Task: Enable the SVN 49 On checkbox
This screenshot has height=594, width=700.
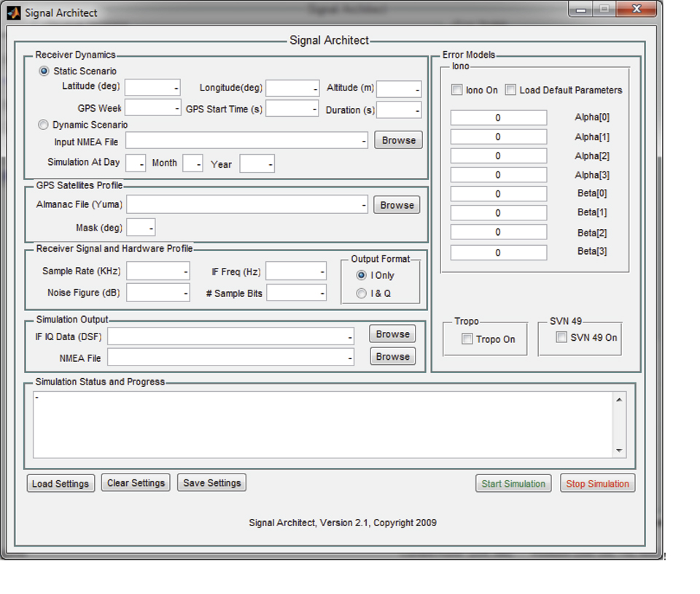Action: 561,337
